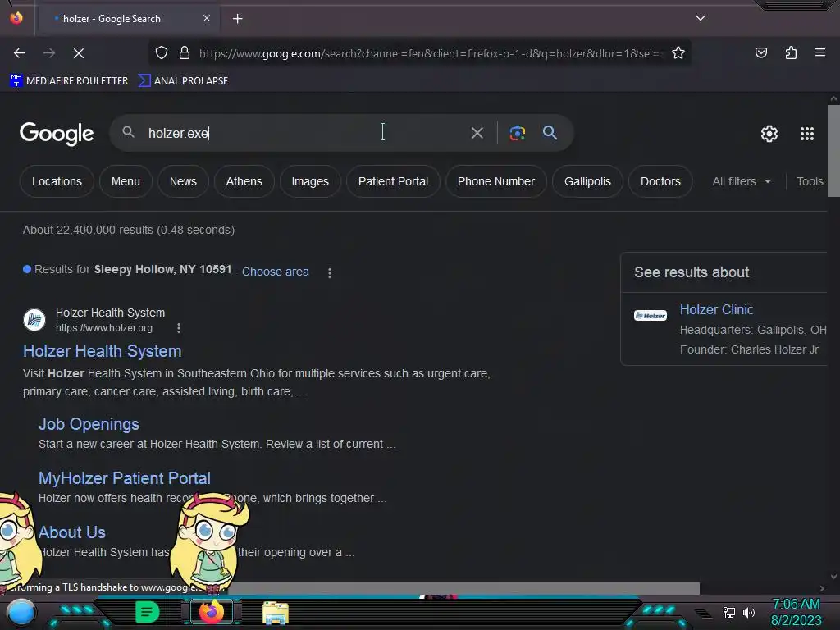840x630 pixels.
Task: Open the Holzer Health System result
Action: (x=103, y=351)
